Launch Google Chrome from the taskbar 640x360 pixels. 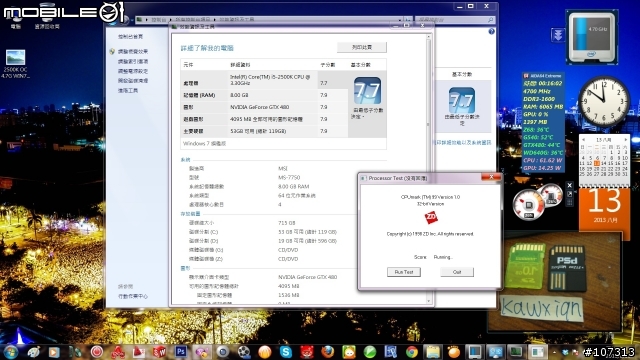[411, 351]
